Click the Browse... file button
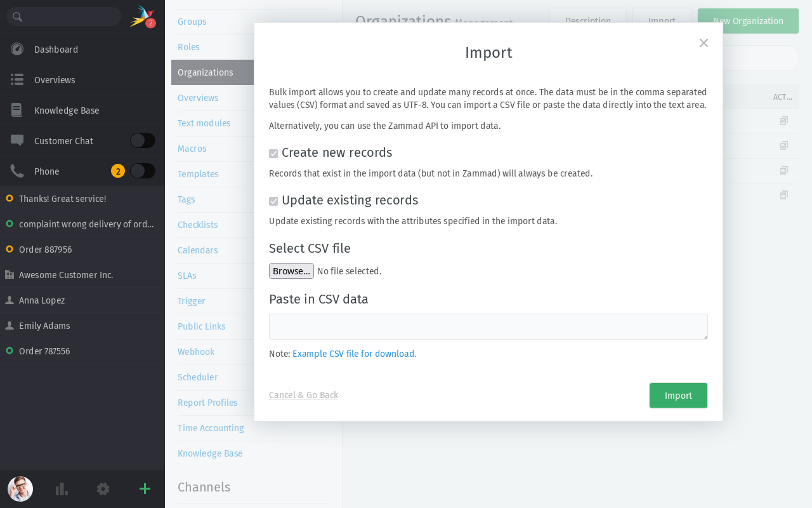This screenshot has height=508, width=812. [x=291, y=271]
